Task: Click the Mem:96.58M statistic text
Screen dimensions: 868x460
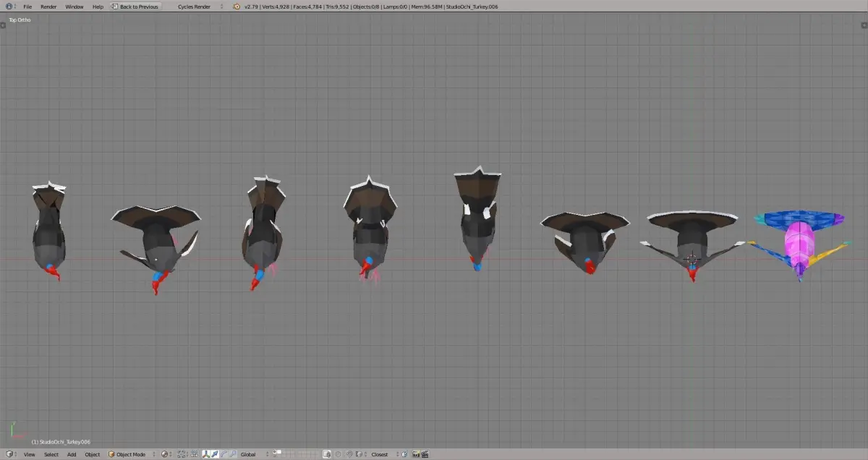Action: (x=427, y=7)
